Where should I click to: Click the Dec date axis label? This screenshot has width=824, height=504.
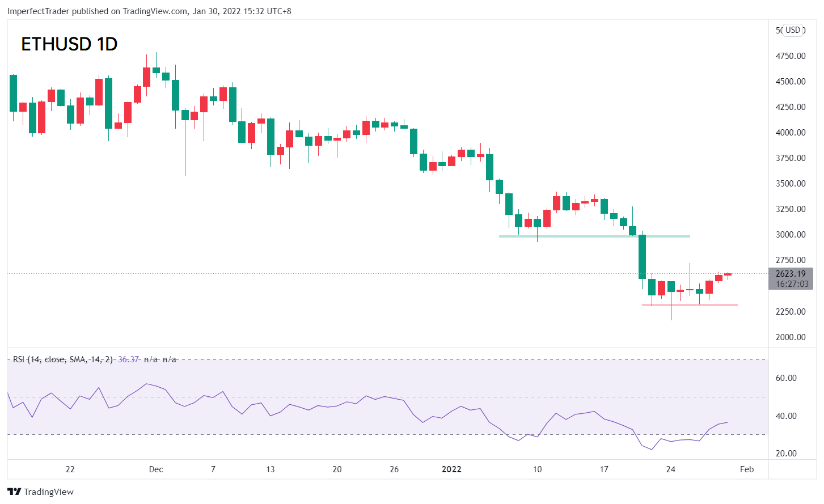pos(156,469)
